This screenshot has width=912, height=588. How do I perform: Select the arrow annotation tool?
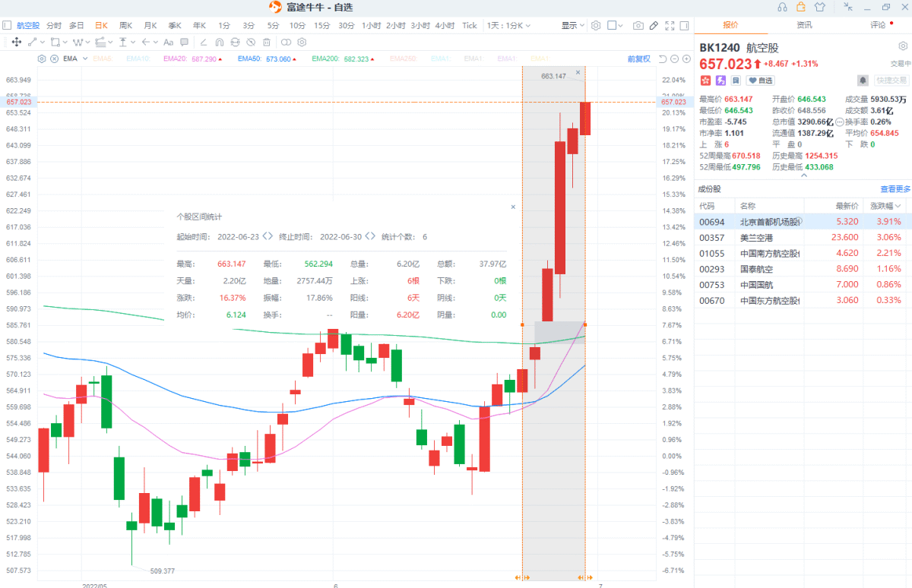point(145,42)
